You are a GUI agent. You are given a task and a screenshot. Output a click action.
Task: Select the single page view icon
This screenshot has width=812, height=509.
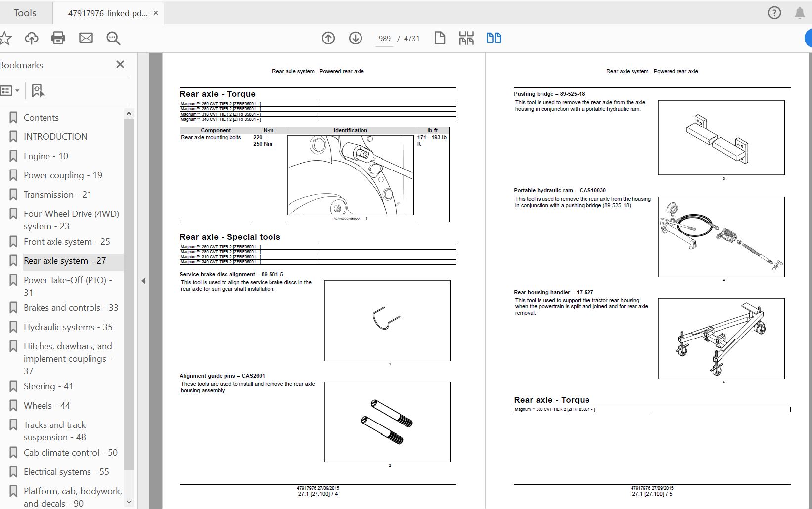(x=440, y=38)
